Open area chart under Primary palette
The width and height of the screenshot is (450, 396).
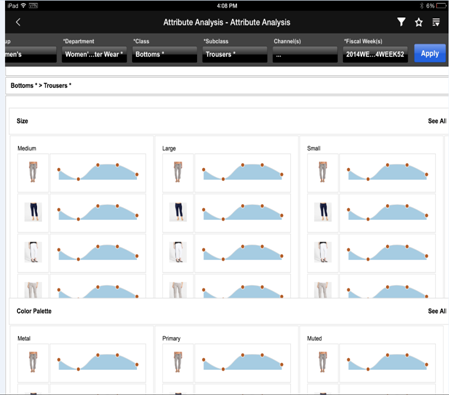click(x=242, y=362)
